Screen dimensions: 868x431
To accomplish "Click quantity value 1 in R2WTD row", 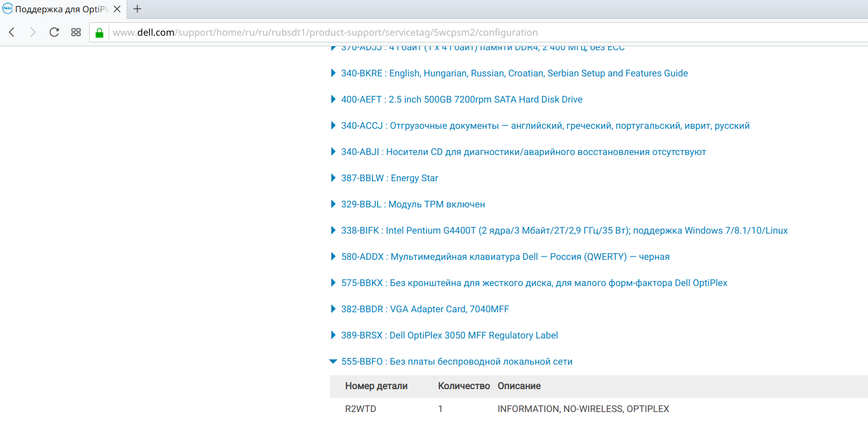I will [440, 409].
